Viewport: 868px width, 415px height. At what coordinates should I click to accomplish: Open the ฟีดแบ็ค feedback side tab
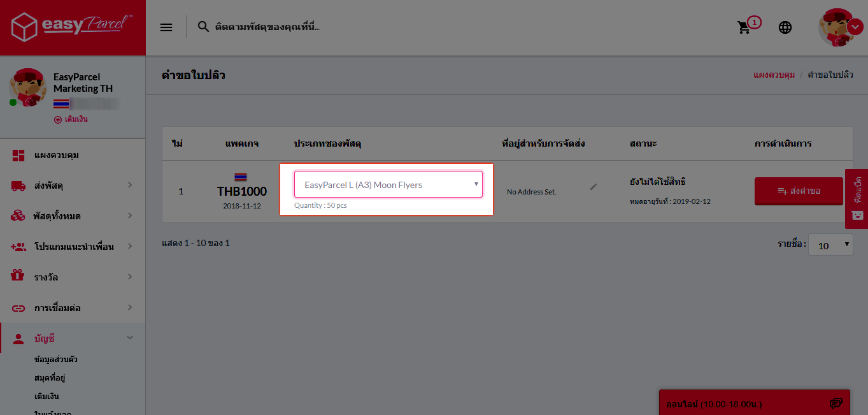[x=857, y=198]
